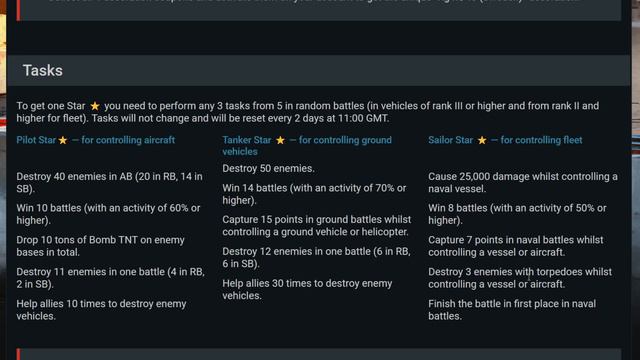The image size is (640, 360).
Task: Click the 'Cause 25,000 damage' naval task
Action: [x=523, y=182]
